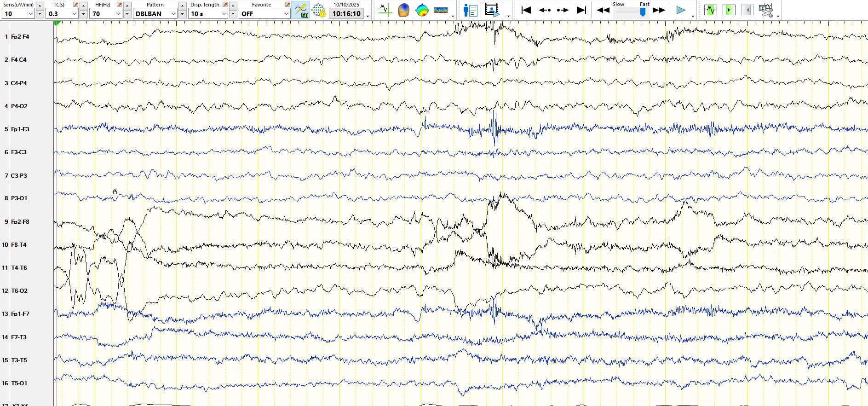Screen dimensions: 868x406
Task: Select the T3-T5 channel label
Action: 19,360
